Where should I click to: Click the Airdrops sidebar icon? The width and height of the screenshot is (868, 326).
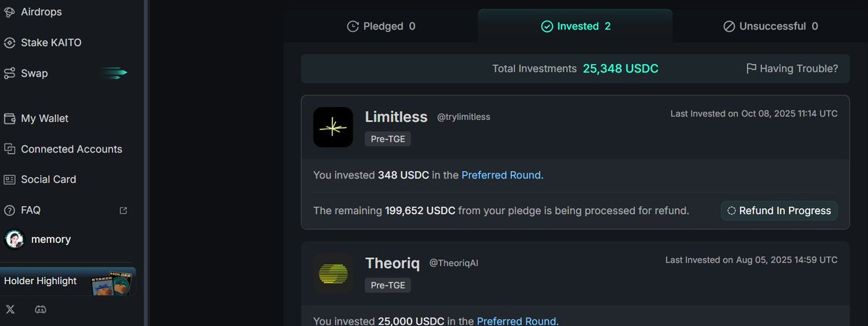[x=9, y=12]
